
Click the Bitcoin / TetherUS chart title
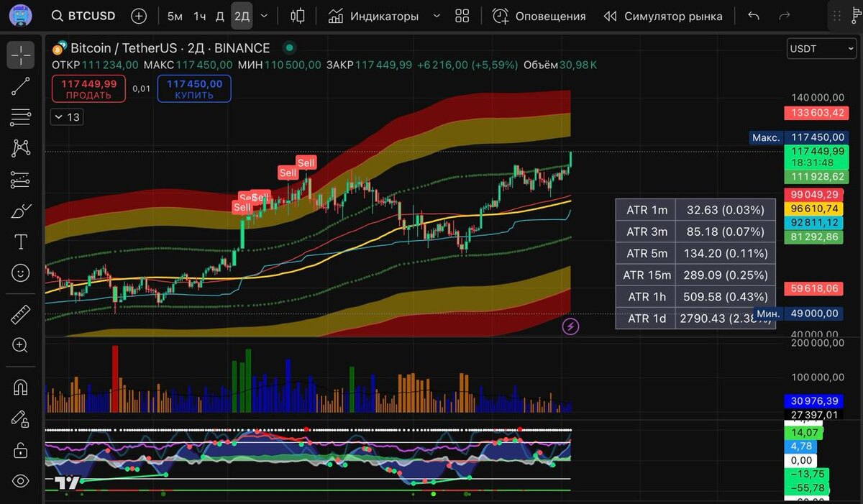(x=170, y=48)
